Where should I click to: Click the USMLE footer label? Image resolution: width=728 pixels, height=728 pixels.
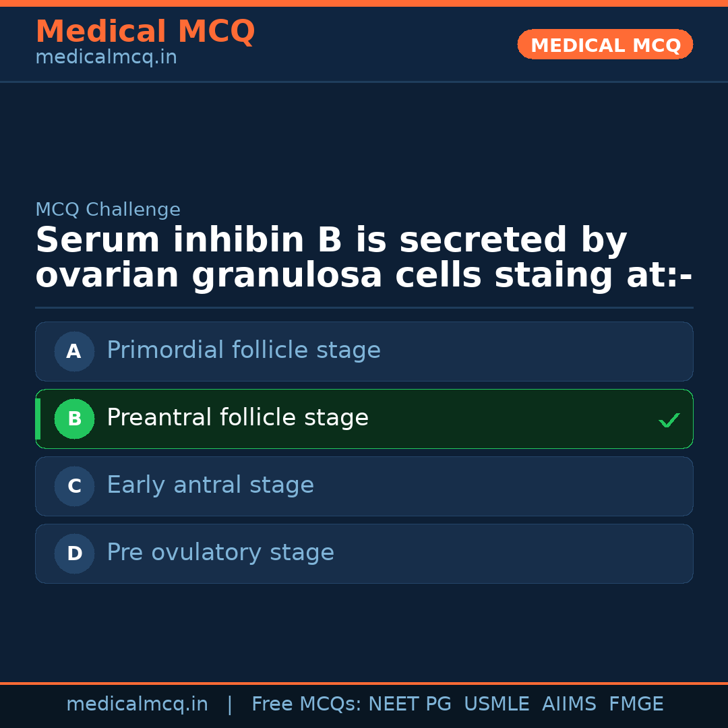(x=496, y=704)
